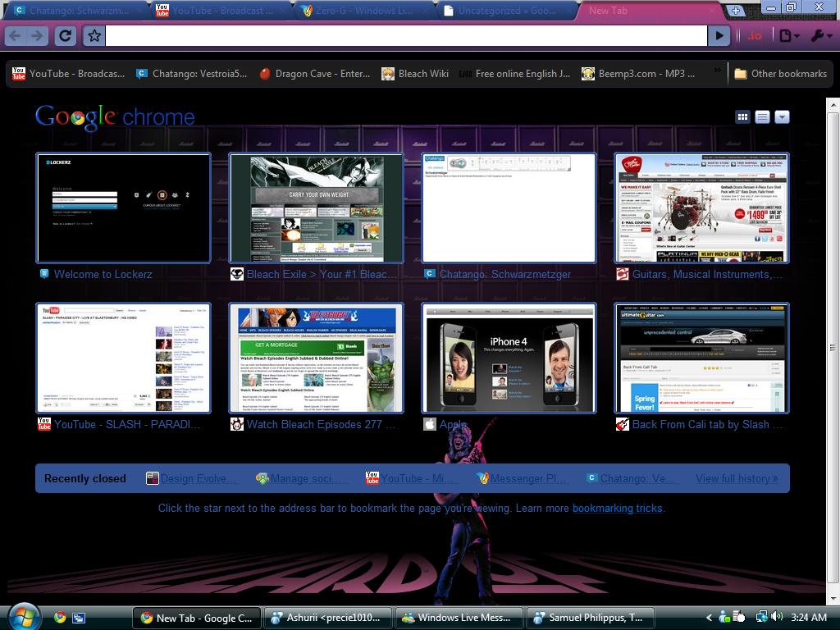This screenshot has height=630, width=840.
Task: Open Ashurii chat taskbar button
Action: (327, 618)
